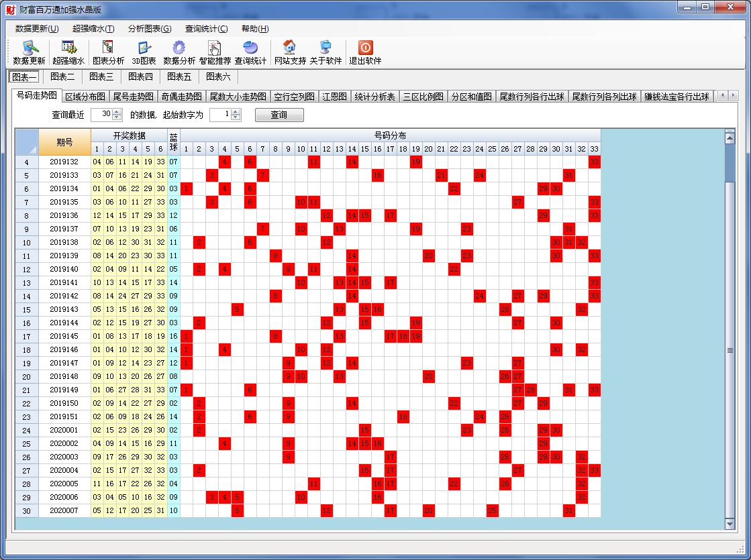Decrease the 起始数字 stepper value
751x560 pixels.
click(236, 118)
